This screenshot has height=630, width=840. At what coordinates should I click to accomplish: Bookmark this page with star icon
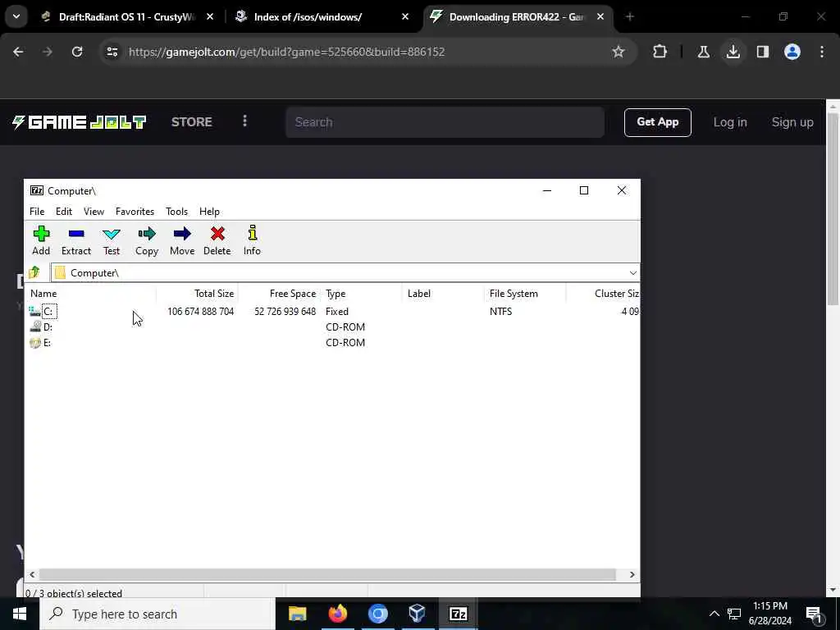coord(619,52)
